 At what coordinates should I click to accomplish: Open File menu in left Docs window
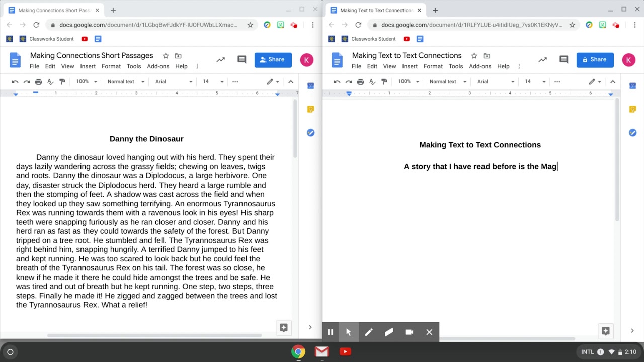(x=34, y=66)
